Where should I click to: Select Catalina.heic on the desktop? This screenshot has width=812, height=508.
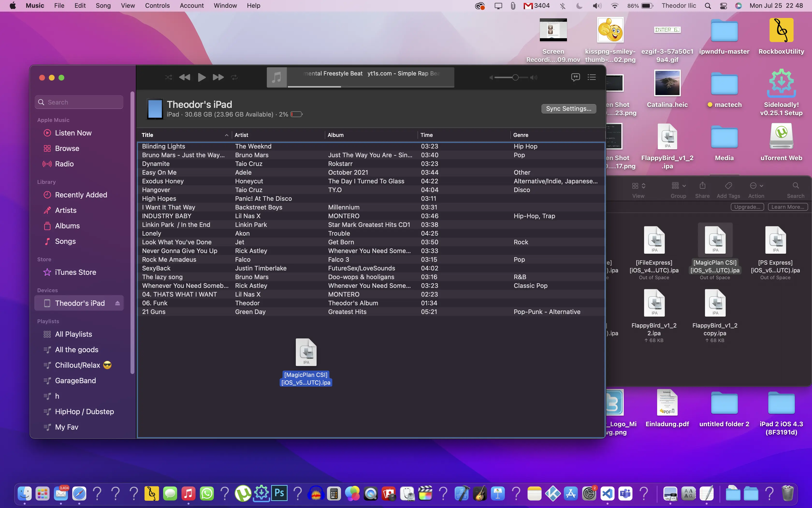(x=667, y=89)
